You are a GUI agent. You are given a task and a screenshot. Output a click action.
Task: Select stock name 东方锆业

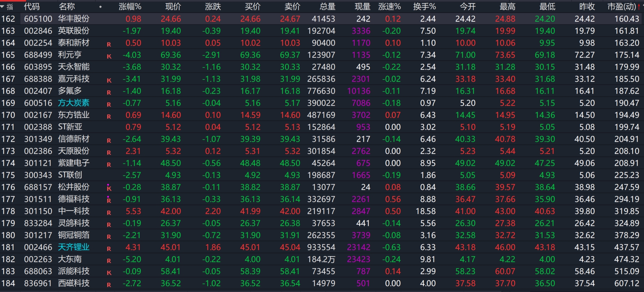(74, 115)
